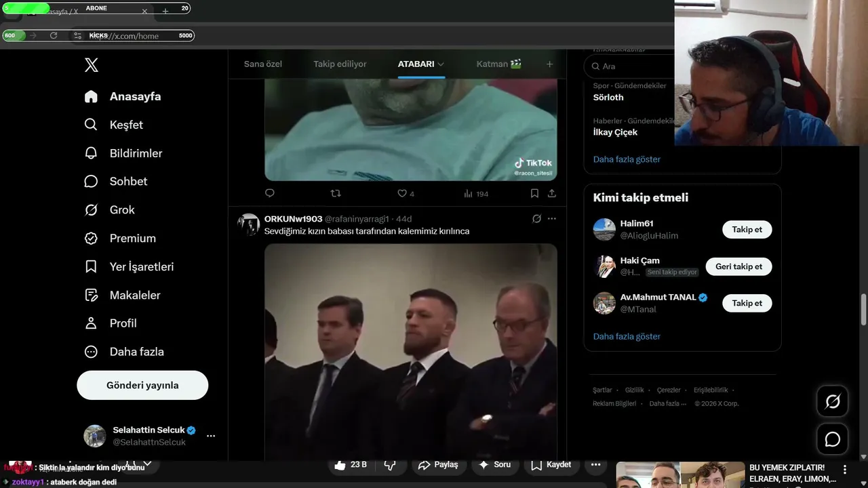The height and width of the screenshot is (488, 868).
Task: Go to Profil page
Action: point(111,323)
